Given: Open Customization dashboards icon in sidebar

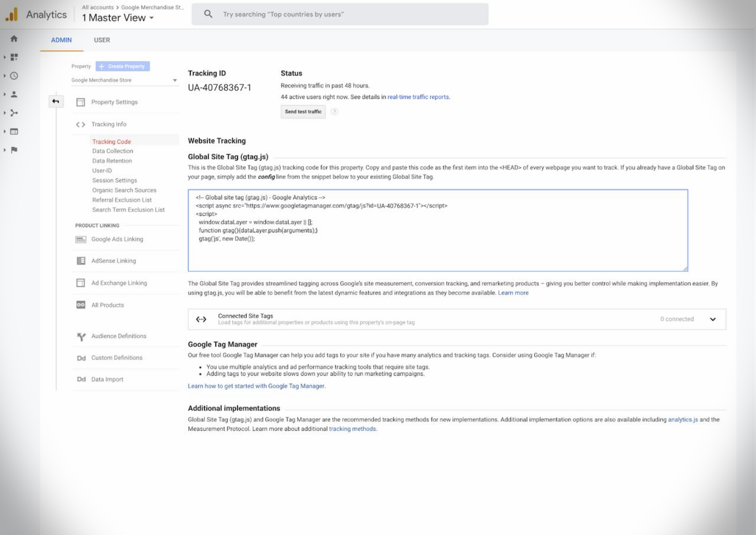Looking at the screenshot, I should coord(14,57).
